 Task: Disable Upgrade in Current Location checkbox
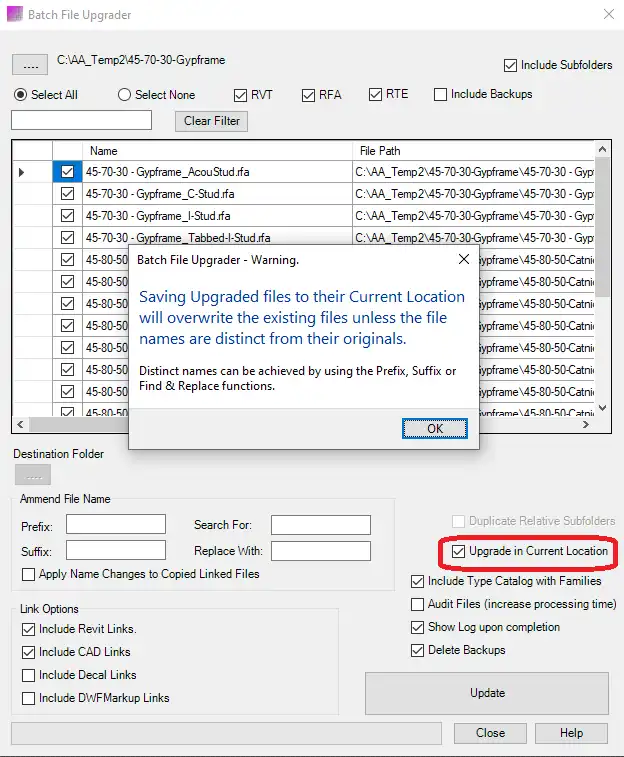[x=459, y=551]
